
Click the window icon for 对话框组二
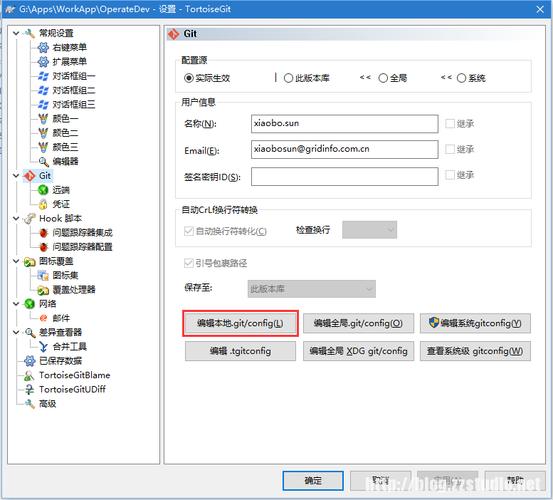(x=43, y=90)
